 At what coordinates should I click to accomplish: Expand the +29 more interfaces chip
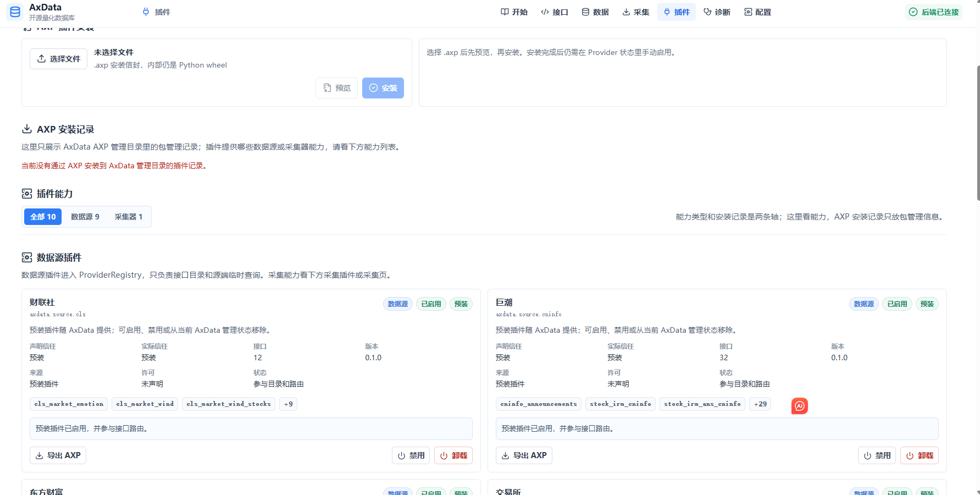point(760,404)
